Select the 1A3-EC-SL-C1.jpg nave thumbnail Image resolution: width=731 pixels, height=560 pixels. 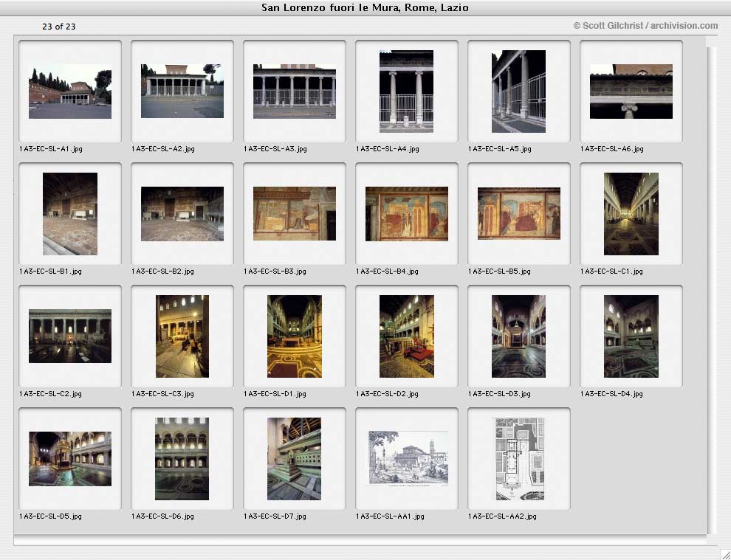click(x=631, y=214)
